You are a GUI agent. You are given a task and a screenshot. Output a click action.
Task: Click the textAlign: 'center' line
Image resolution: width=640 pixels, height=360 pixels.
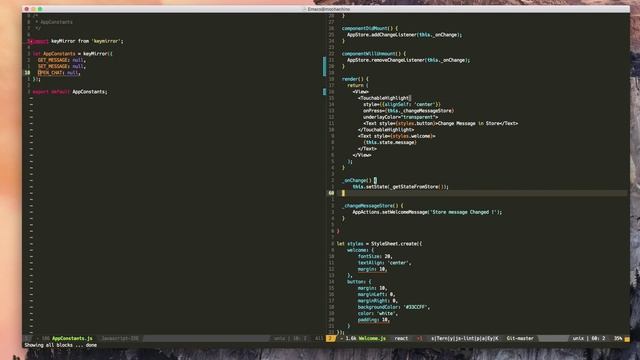pyautogui.click(x=384, y=263)
